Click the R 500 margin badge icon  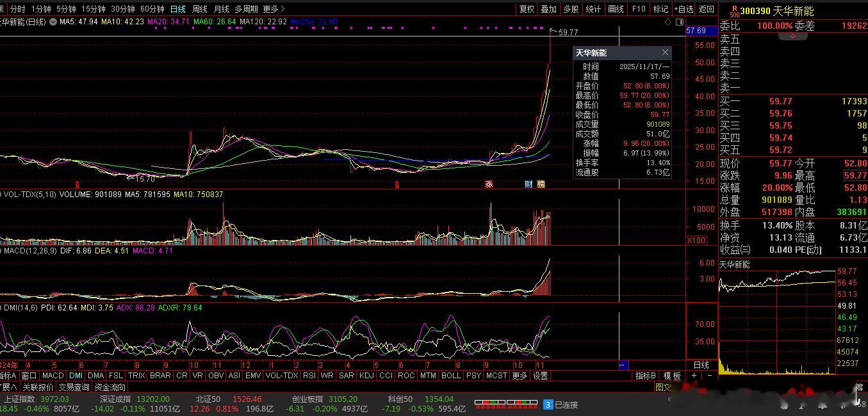click(734, 11)
